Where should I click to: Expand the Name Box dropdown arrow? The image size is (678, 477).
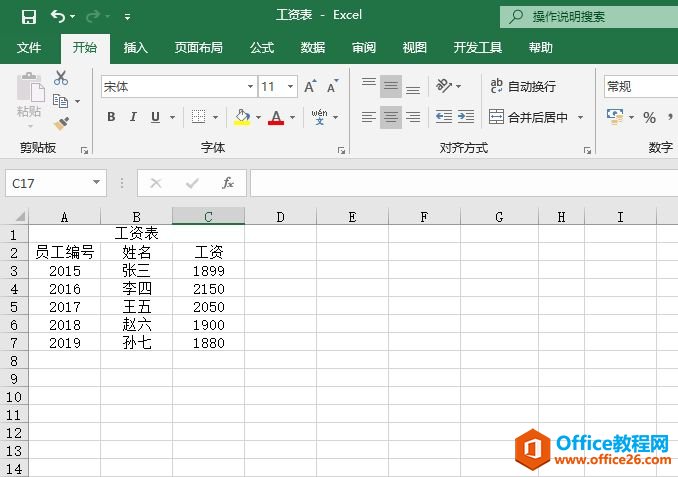point(97,183)
